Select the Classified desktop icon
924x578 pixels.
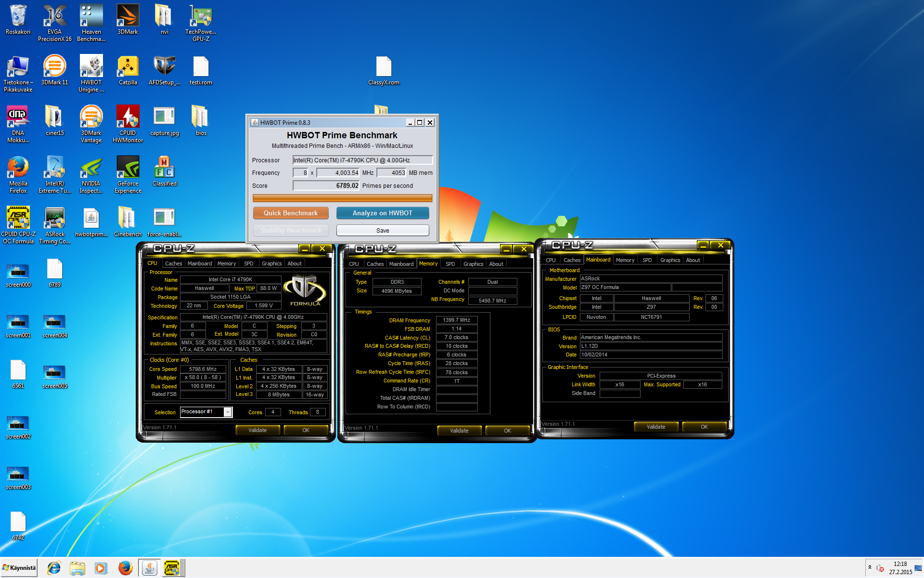click(164, 171)
